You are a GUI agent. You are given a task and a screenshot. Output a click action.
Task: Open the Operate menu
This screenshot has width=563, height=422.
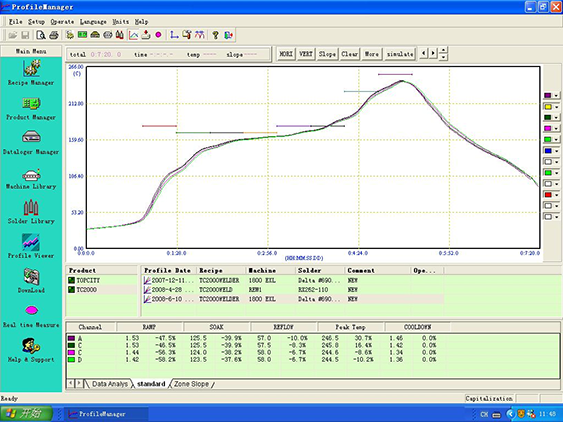click(x=62, y=22)
